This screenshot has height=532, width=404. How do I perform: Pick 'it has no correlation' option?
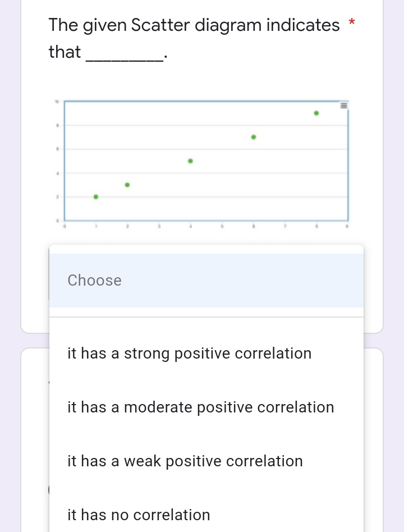coord(139,515)
